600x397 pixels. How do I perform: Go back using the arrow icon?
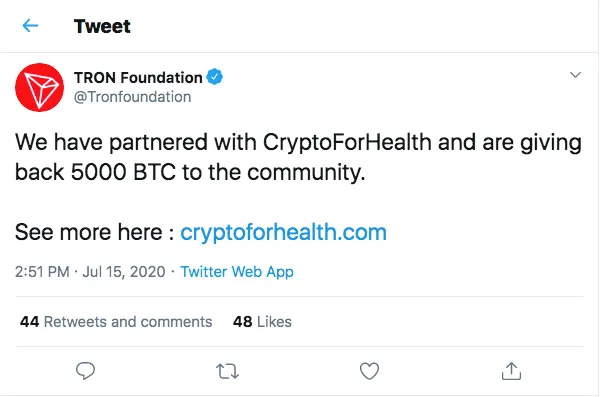pos(30,26)
